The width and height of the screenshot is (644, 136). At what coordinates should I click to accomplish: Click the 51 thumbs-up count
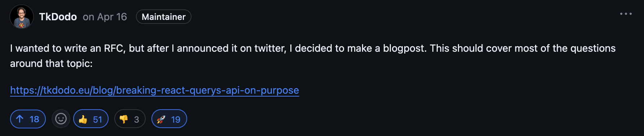tap(98, 120)
